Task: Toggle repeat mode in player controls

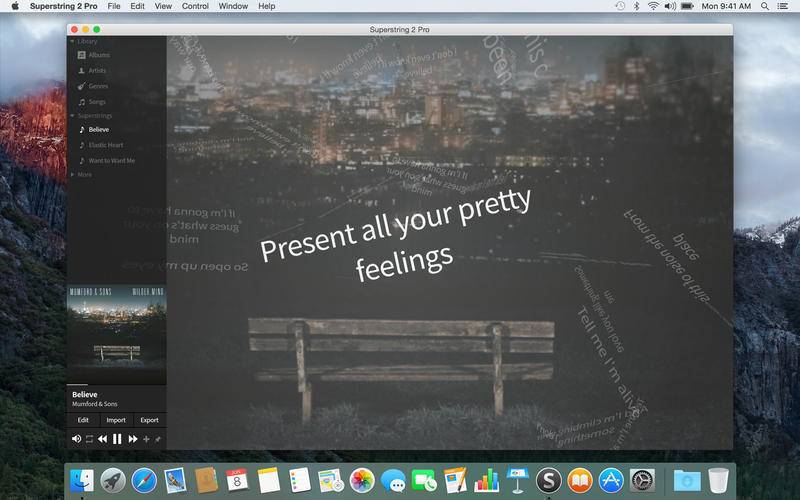Action: tap(89, 439)
